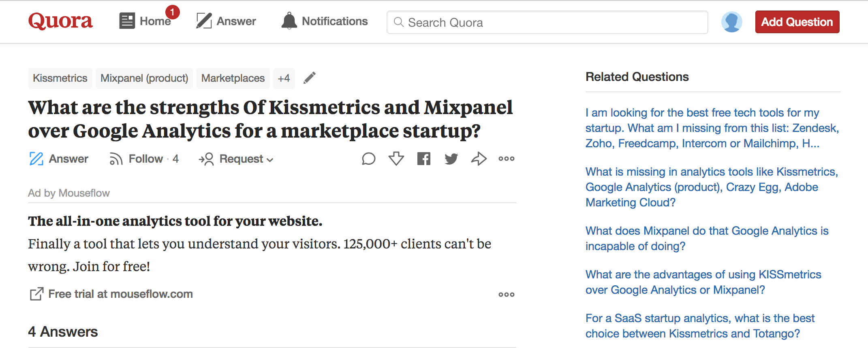This screenshot has width=868, height=348.
Task: Click the Quora logo
Action: pyautogui.click(x=60, y=21)
